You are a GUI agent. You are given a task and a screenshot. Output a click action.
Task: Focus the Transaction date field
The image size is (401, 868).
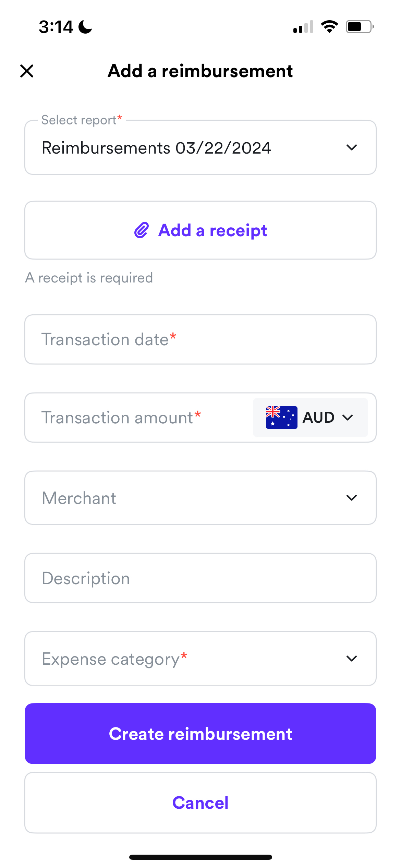point(200,339)
